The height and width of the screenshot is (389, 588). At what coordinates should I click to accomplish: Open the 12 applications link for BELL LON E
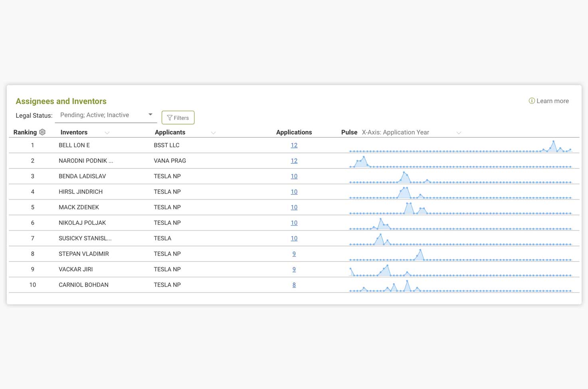(294, 145)
